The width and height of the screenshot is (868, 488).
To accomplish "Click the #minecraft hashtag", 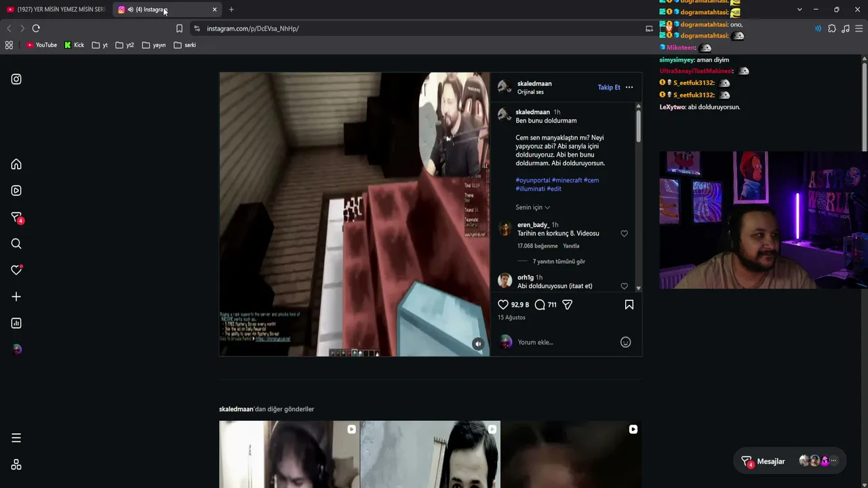I will coord(567,180).
